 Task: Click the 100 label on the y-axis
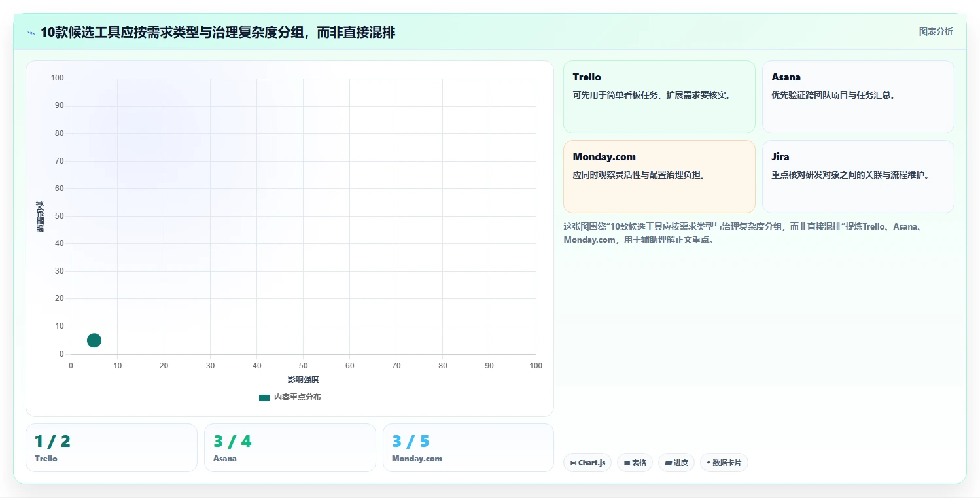click(x=58, y=79)
